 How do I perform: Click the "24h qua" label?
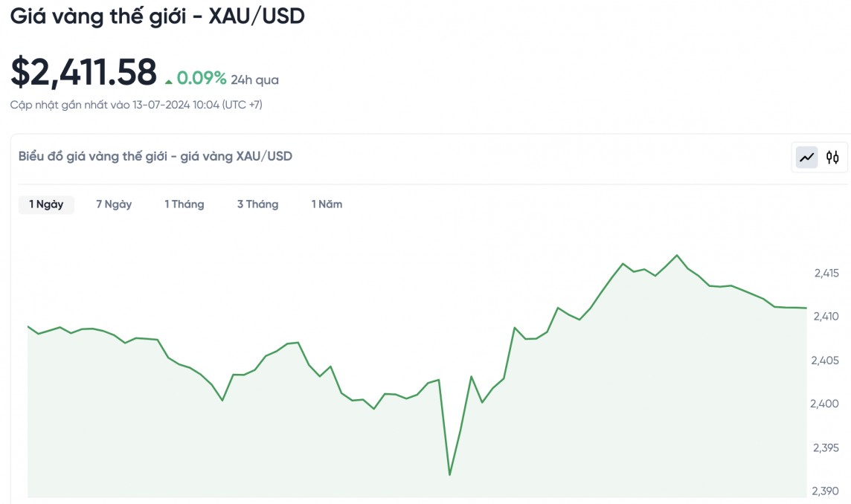point(255,80)
